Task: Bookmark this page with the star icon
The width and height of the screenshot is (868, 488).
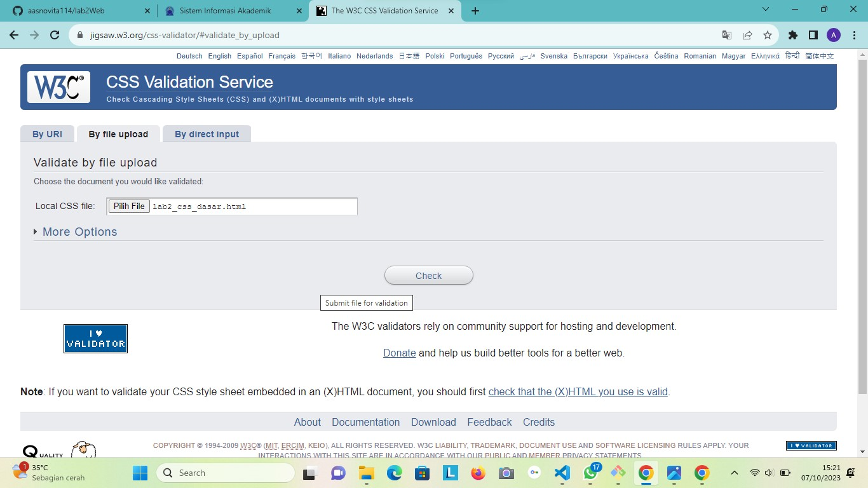Action: 767,36
